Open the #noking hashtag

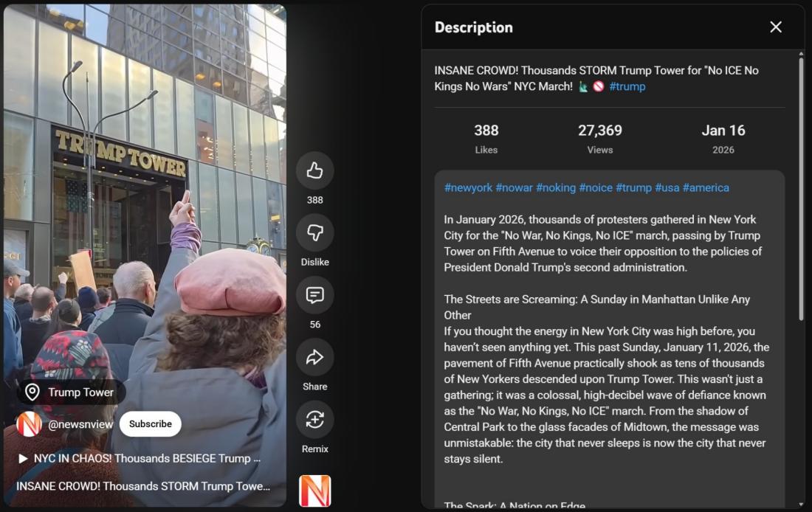(x=555, y=187)
